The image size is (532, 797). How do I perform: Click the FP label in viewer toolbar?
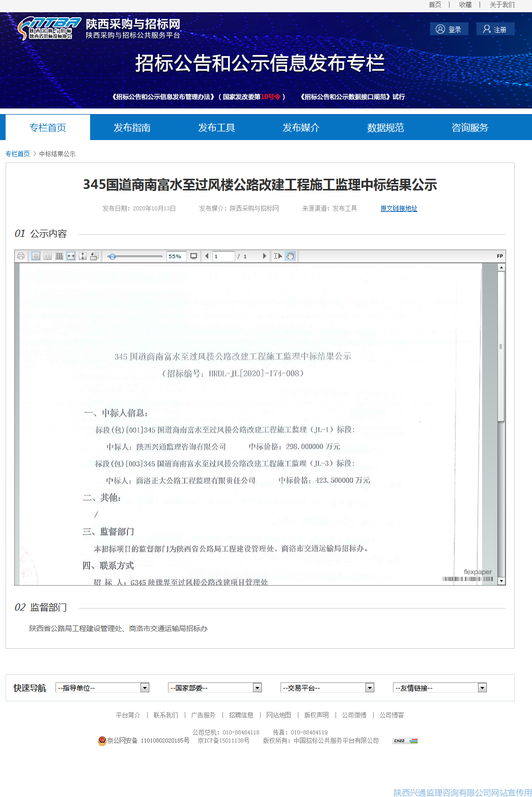[x=500, y=256]
